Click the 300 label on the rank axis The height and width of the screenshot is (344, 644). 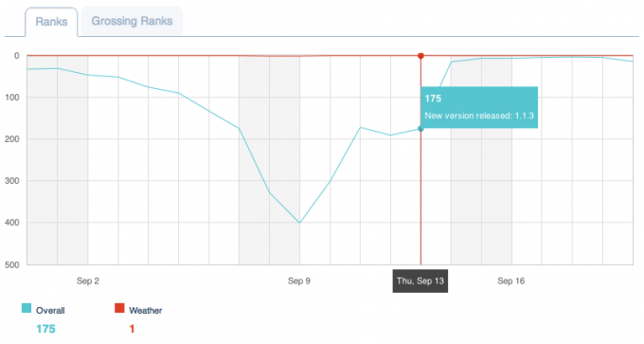coord(12,181)
